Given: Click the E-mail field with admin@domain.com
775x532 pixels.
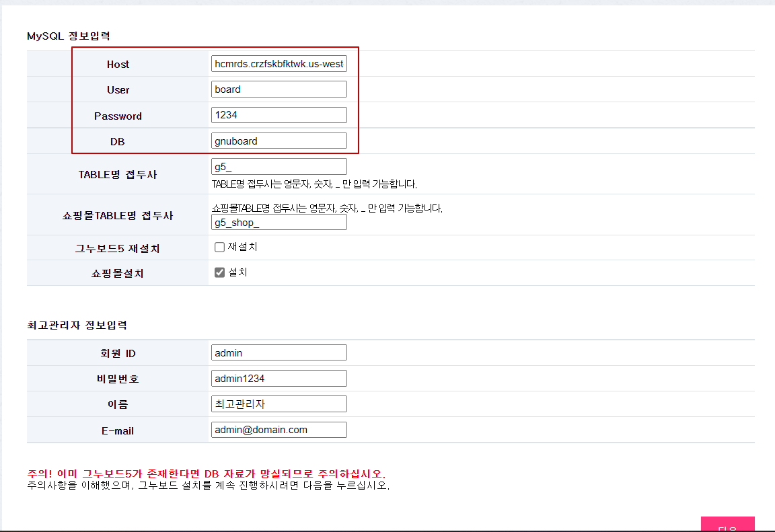Looking at the screenshot, I should point(279,430).
